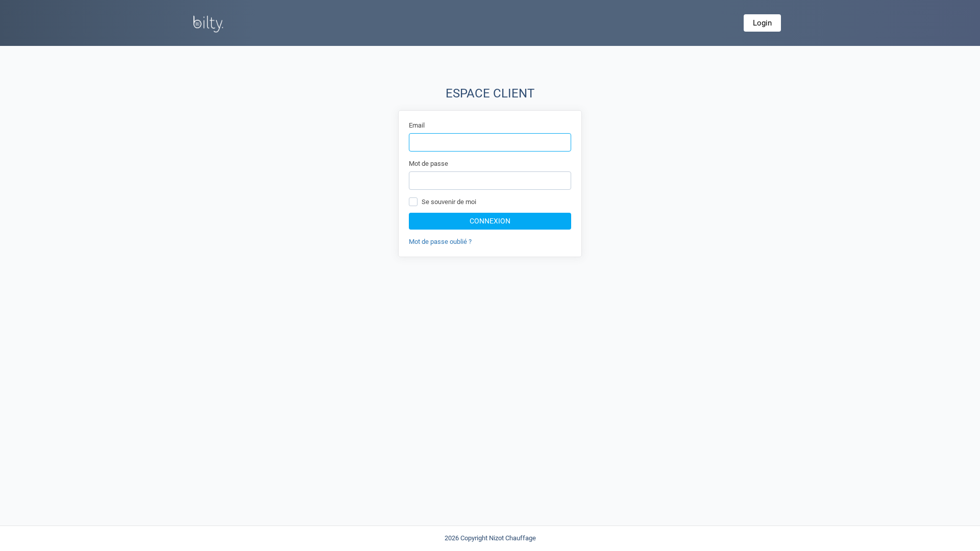The width and height of the screenshot is (980, 551).
Task: Click the Se souvenir de moi label text
Action: pyautogui.click(x=449, y=202)
